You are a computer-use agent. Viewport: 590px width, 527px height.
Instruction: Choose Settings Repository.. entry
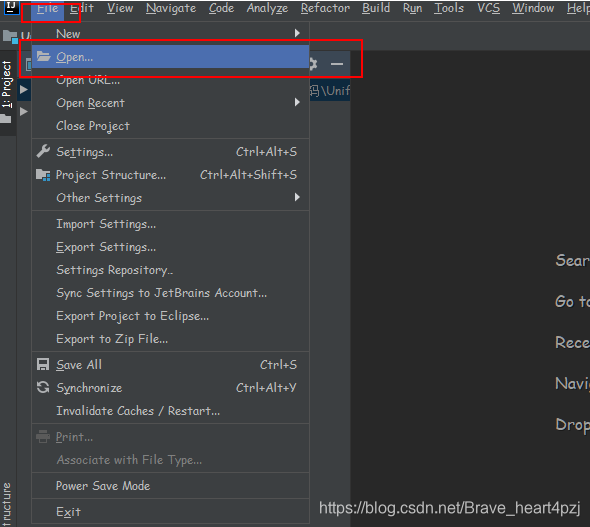click(170, 270)
